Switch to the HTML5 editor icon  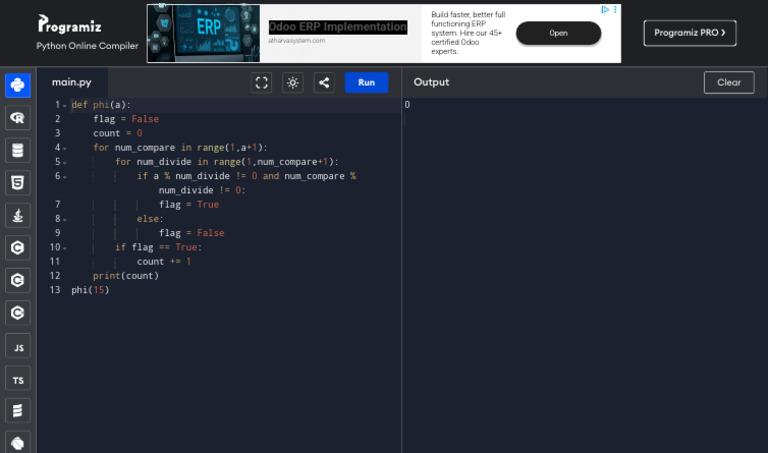coord(17,182)
